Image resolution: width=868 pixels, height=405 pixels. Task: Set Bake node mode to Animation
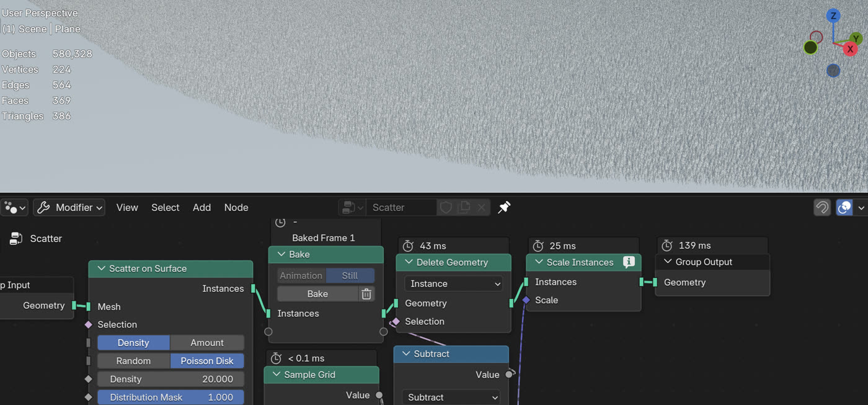click(301, 276)
